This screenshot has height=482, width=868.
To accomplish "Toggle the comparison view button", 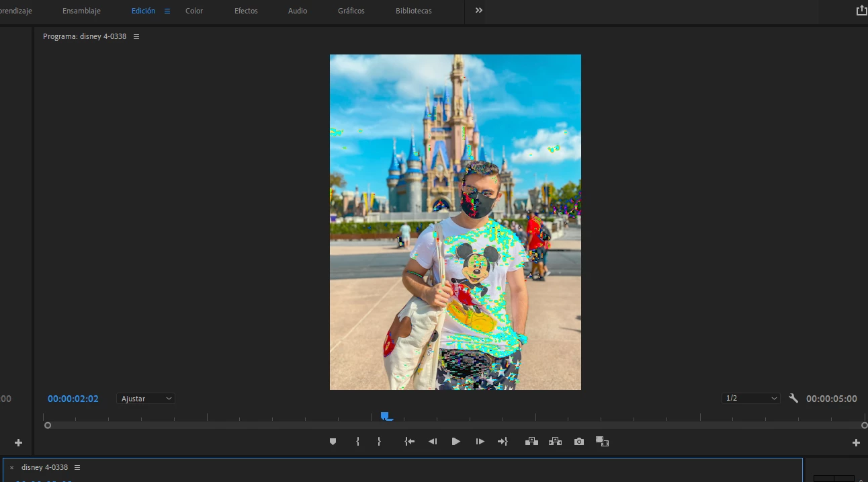I will click(602, 442).
